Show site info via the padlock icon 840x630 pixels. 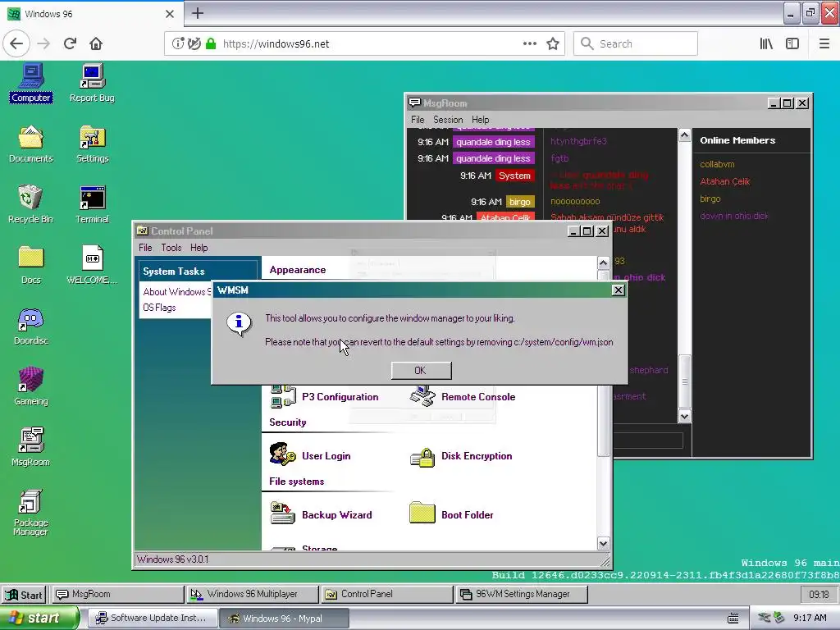(211, 43)
